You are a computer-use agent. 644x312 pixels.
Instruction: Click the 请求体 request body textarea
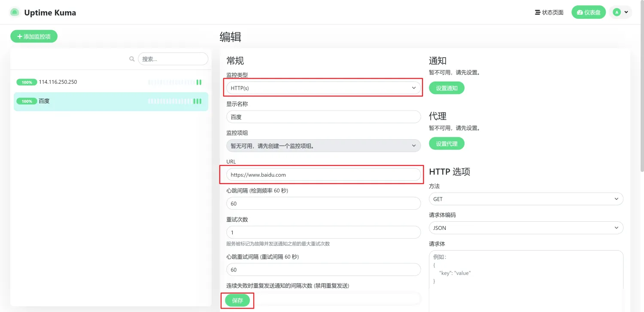(526, 275)
